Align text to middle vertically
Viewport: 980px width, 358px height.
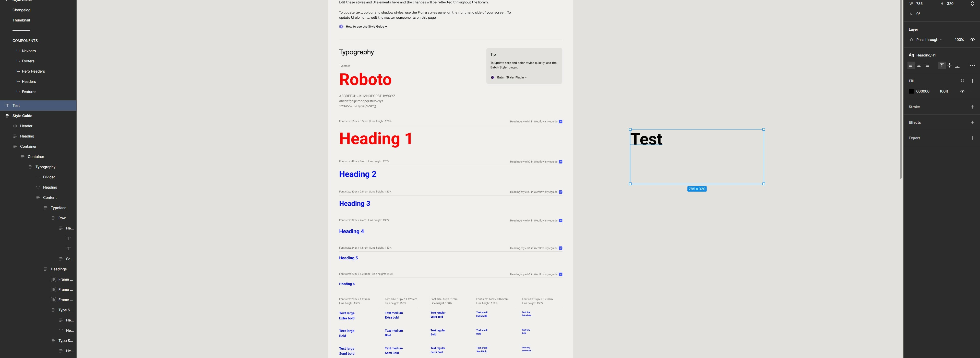coord(949,65)
